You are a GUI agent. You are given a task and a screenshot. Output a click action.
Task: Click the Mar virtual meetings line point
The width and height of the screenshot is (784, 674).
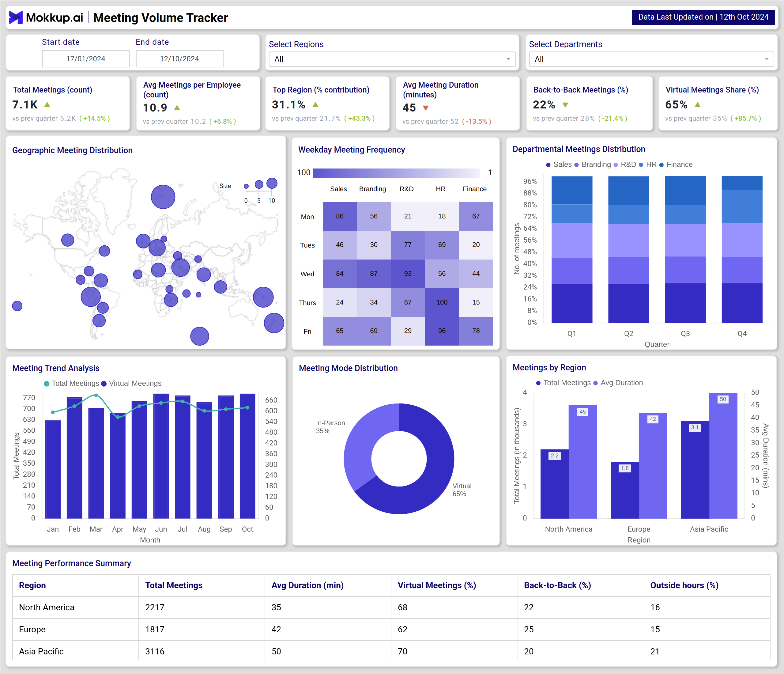pos(96,395)
